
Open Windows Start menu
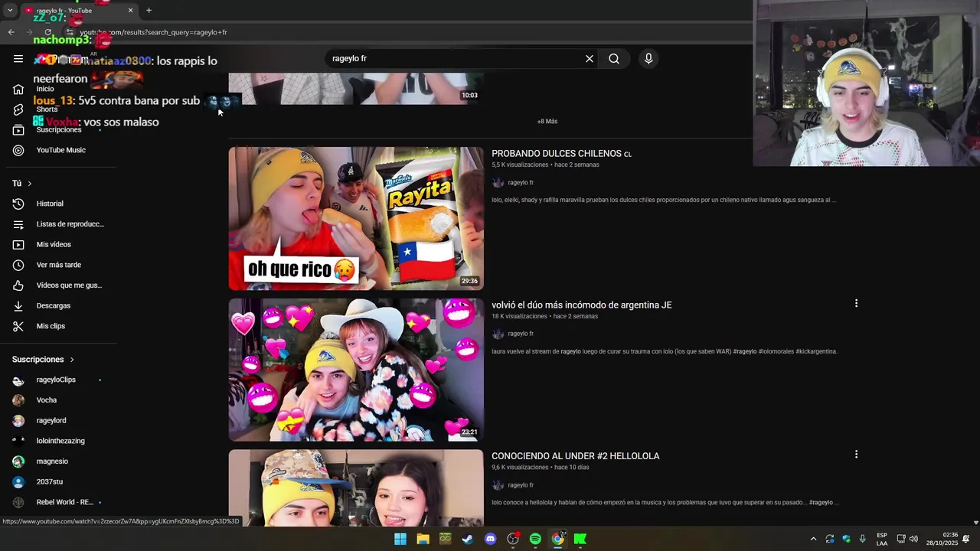coord(400,539)
